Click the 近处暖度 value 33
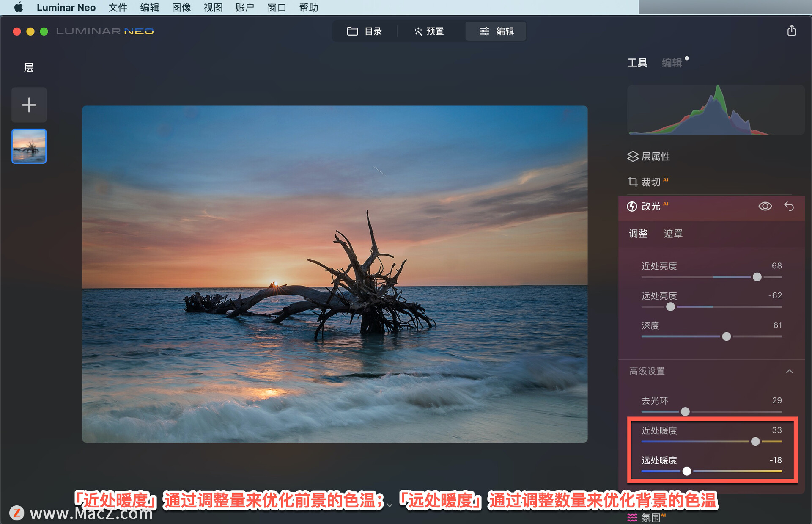This screenshot has width=812, height=524. click(x=777, y=430)
